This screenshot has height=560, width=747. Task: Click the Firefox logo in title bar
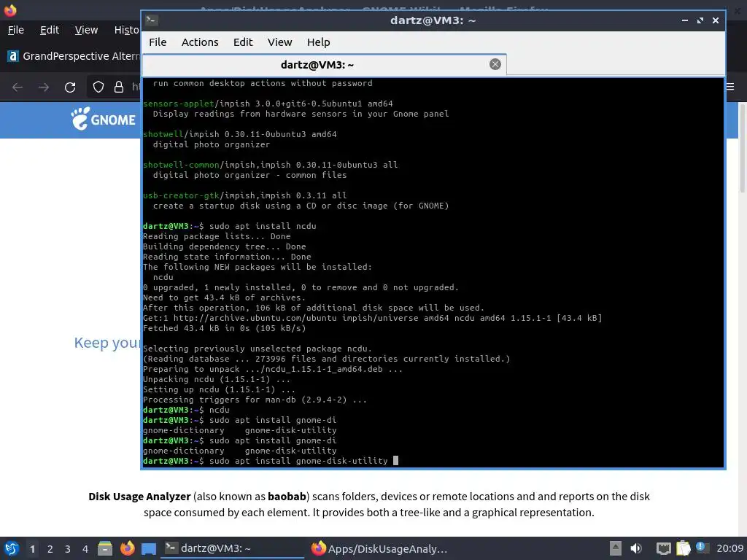[x=10, y=10]
